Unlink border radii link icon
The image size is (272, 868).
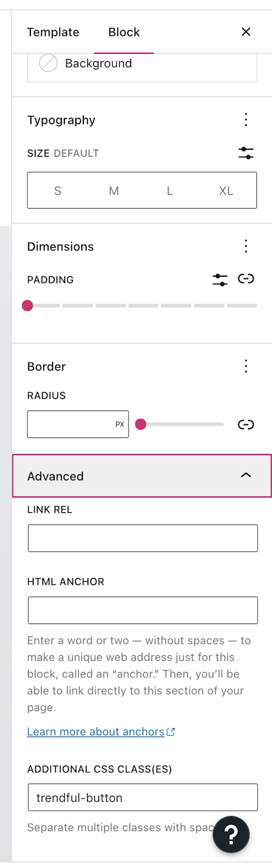pos(246,424)
